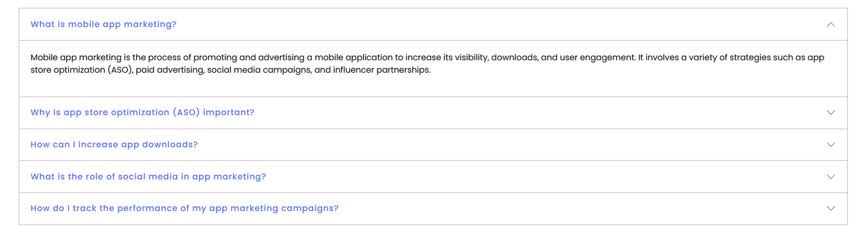Click middle of the app downloads FAQ row
Image resolution: width=868 pixels, height=249 pixels.
pos(433,144)
